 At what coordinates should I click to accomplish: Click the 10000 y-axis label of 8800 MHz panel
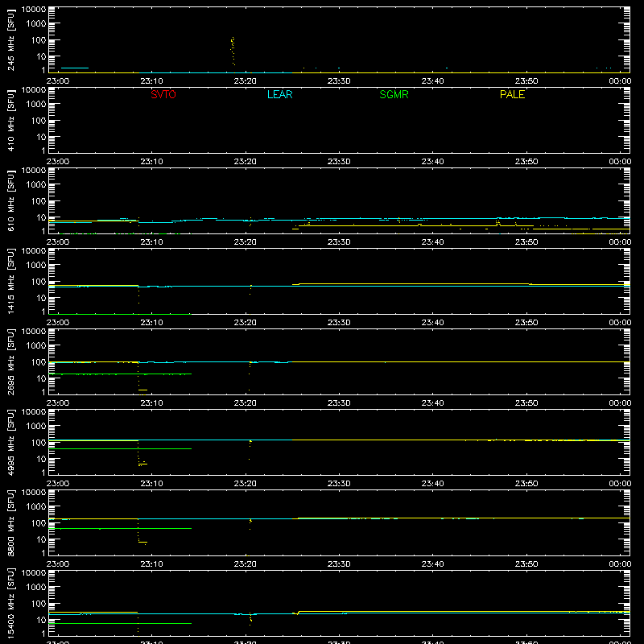pos(34,493)
